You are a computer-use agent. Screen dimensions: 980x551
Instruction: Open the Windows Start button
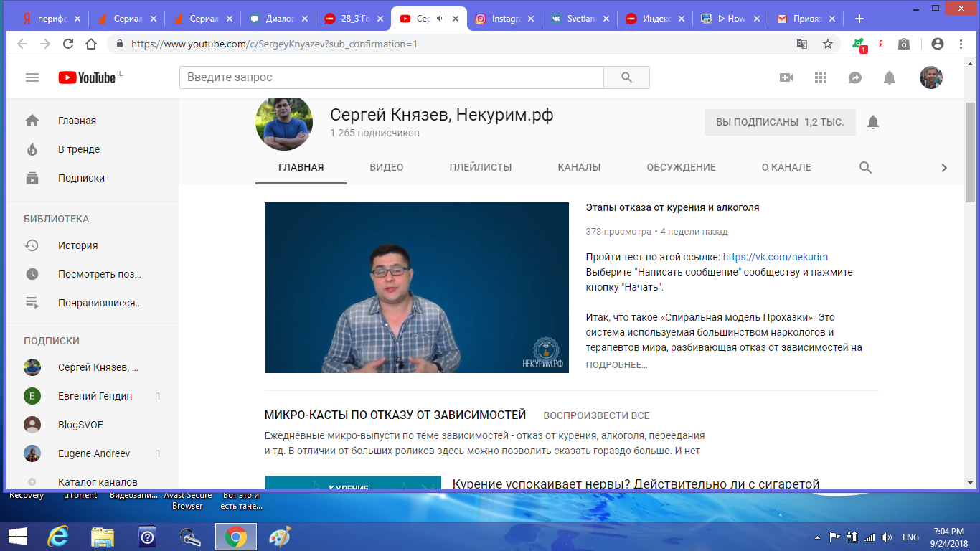click(x=17, y=536)
